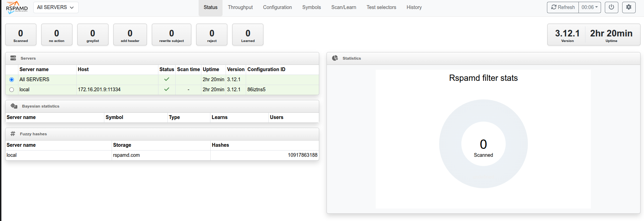Expand the 00:06 refresh interval dropdown

590,7
